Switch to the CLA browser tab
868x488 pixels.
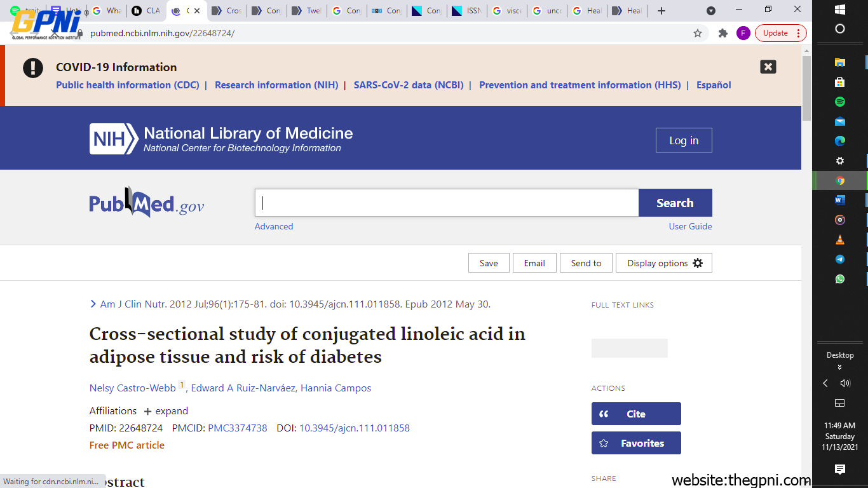(147, 11)
